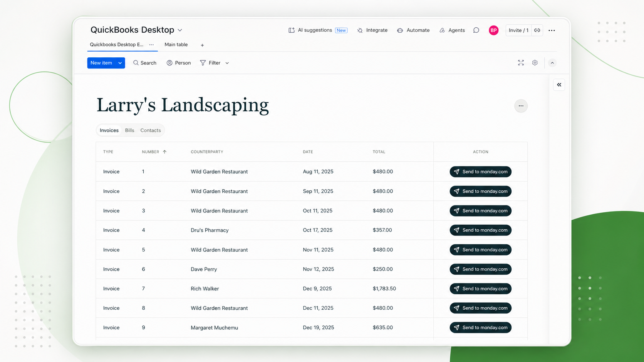Sort by the NUMBER column arrow
Viewport: 644px width, 362px height.
(164, 152)
